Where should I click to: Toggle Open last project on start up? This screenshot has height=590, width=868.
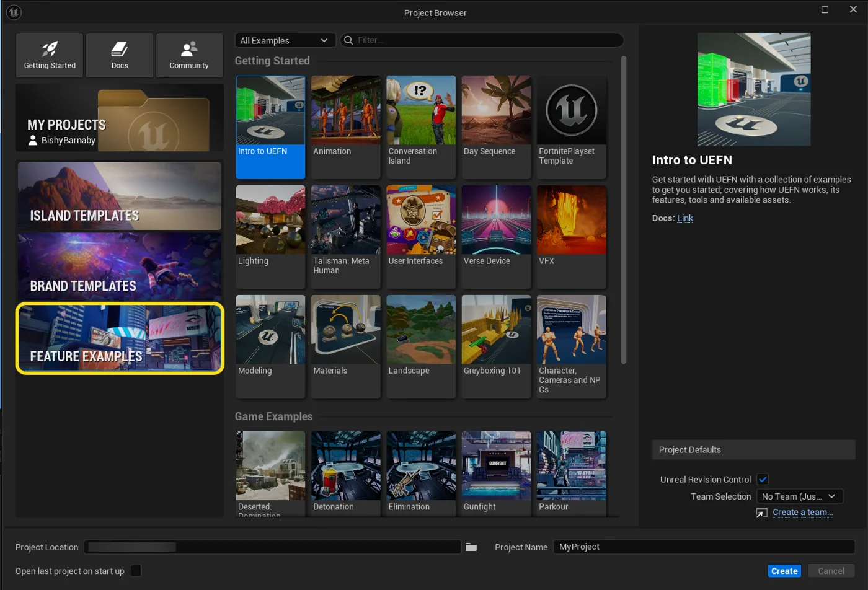136,571
